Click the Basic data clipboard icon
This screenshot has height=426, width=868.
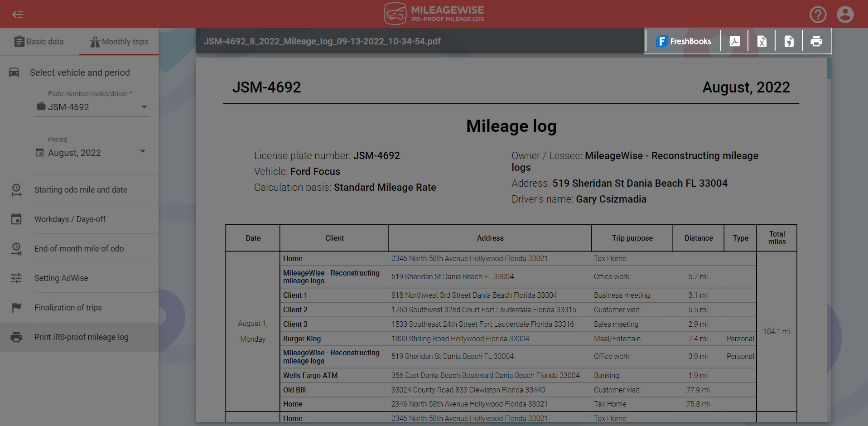[19, 42]
